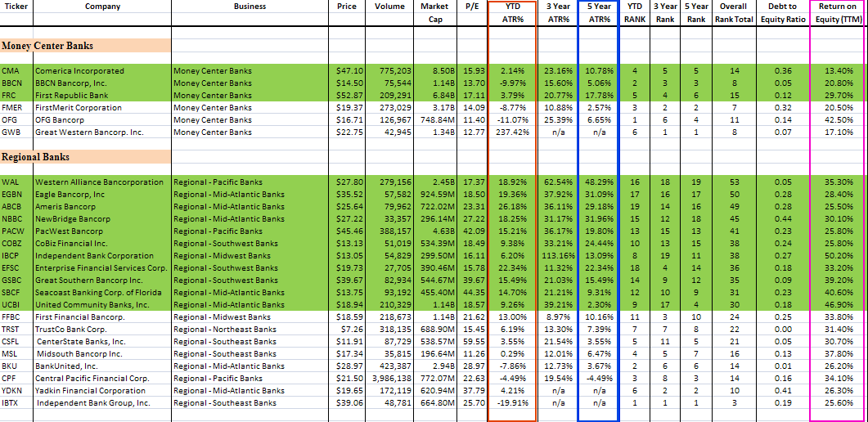The width and height of the screenshot is (868, 422).
Task: Select the -19.91% YTD cell
Action: coord(512,402)
